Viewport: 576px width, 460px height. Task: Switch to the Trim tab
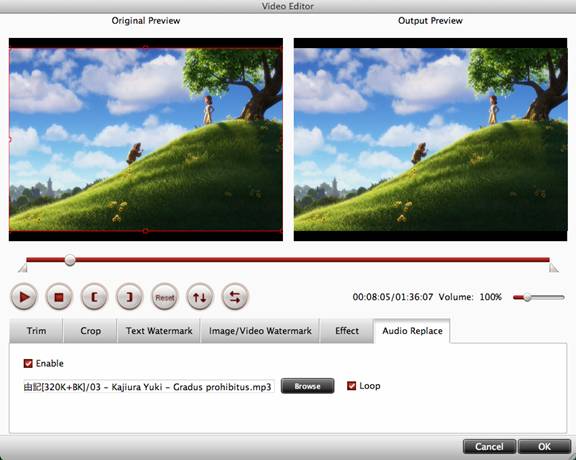point(36,331)
